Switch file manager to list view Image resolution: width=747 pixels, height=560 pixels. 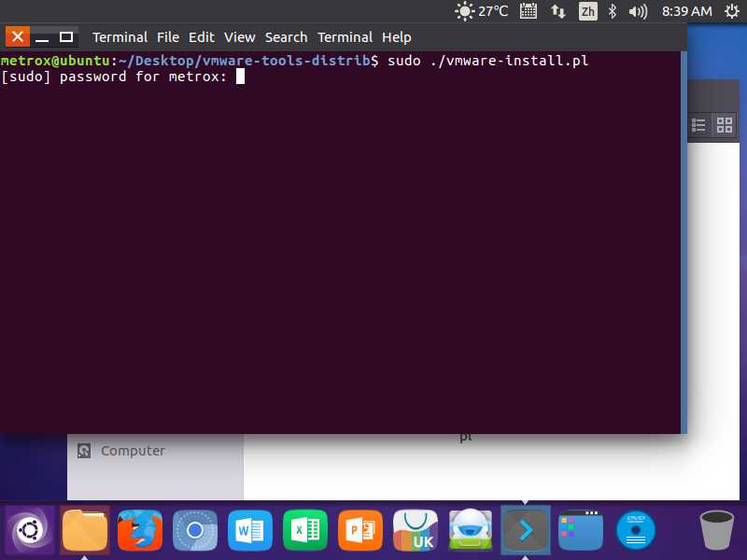(x=698, y=125)
